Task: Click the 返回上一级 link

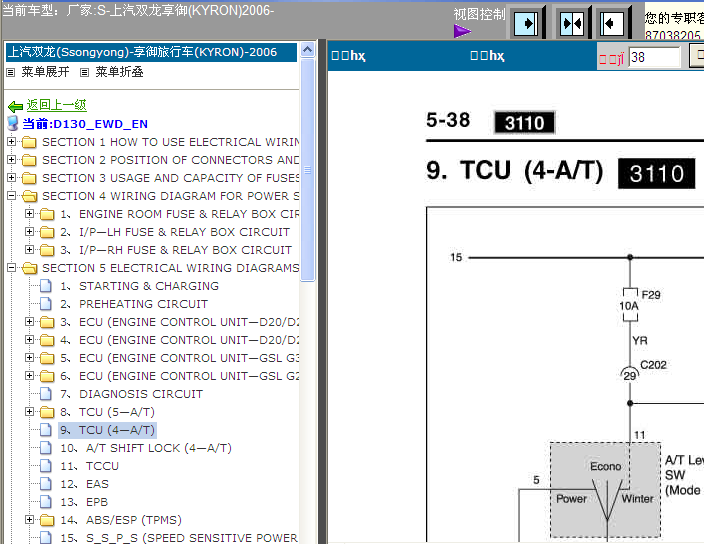Action: coord(56,105)
